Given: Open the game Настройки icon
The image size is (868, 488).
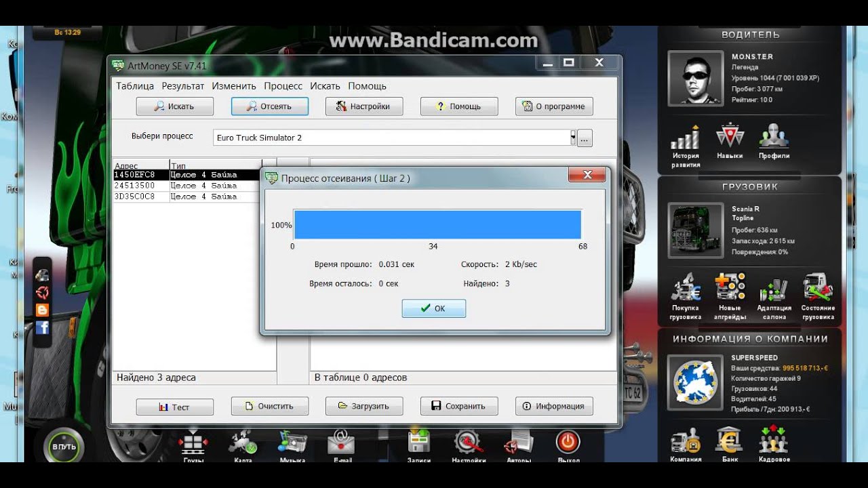Looking at the screenshot, I should tap(469, 443).
